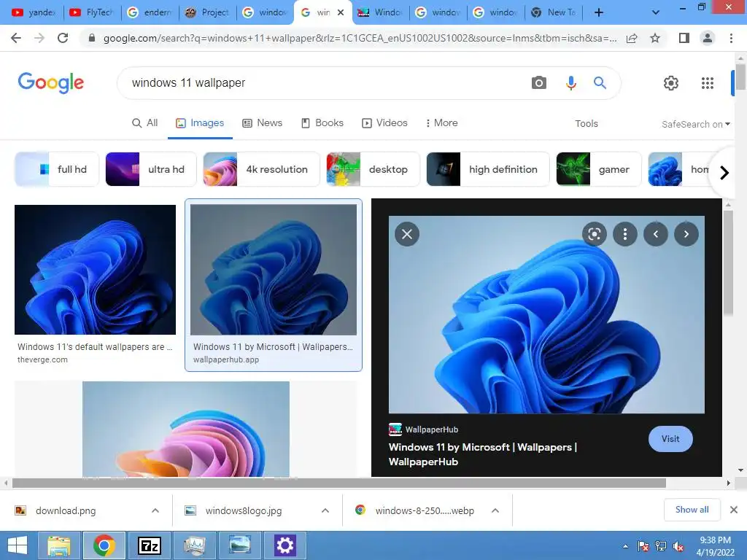
Task: Advance the suggestion chips to the right
Action: tap(724, 172)
